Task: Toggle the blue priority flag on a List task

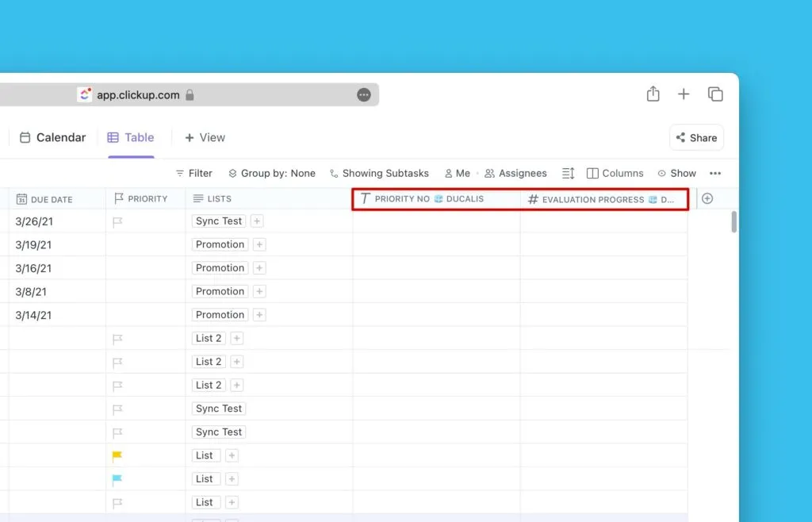Action: [x=117, y=478]
